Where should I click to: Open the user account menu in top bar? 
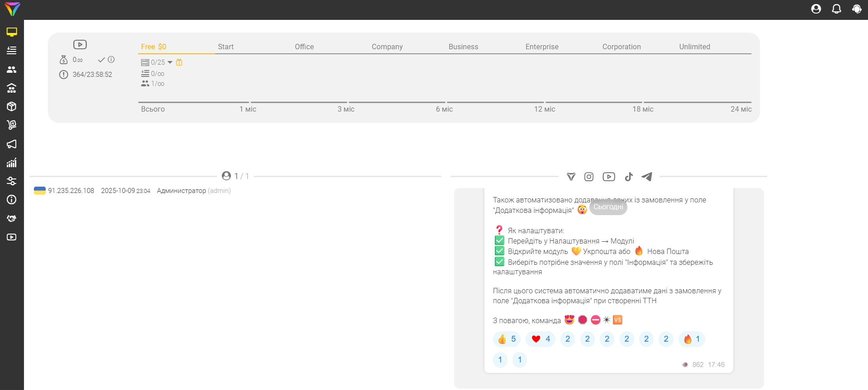(816, 9)
